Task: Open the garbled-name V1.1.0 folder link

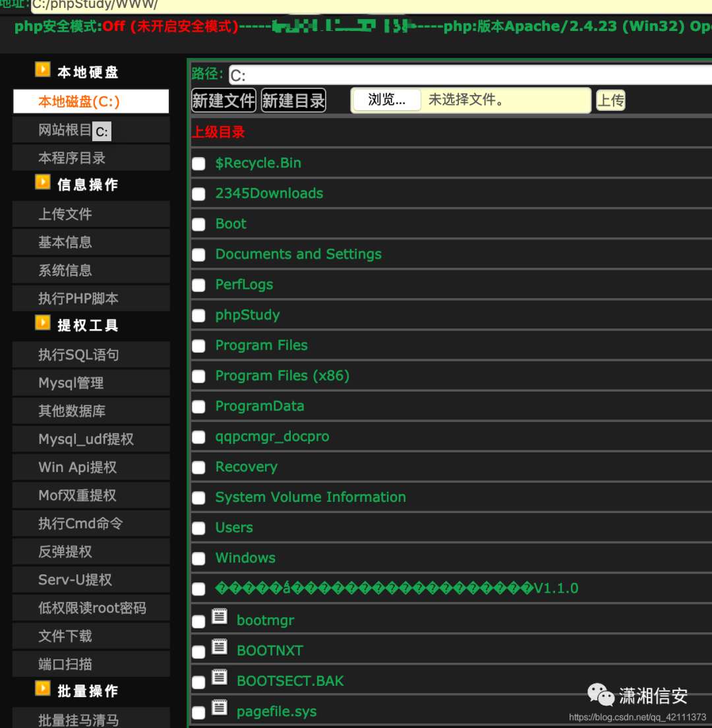Action: [x=397, y=588]
